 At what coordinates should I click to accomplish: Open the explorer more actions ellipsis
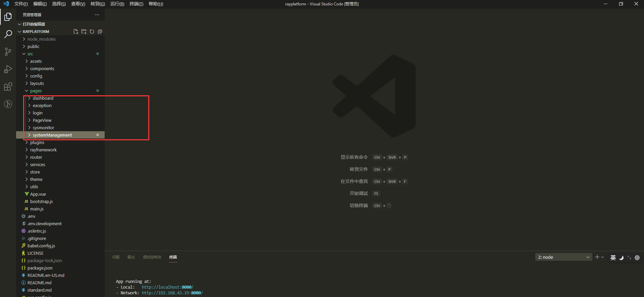[97, 15]
